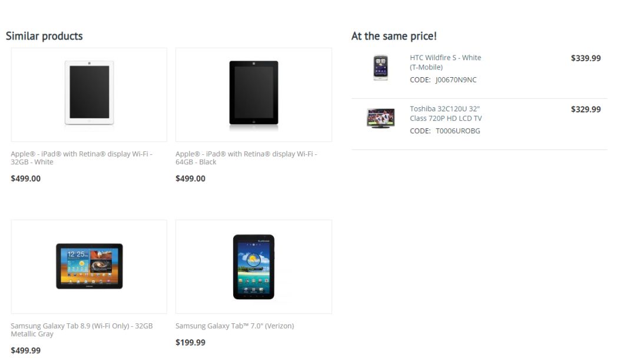Click the product code T0006UROBG
Viewport: 636px width, 364px height.
click(x=458, y=131)
